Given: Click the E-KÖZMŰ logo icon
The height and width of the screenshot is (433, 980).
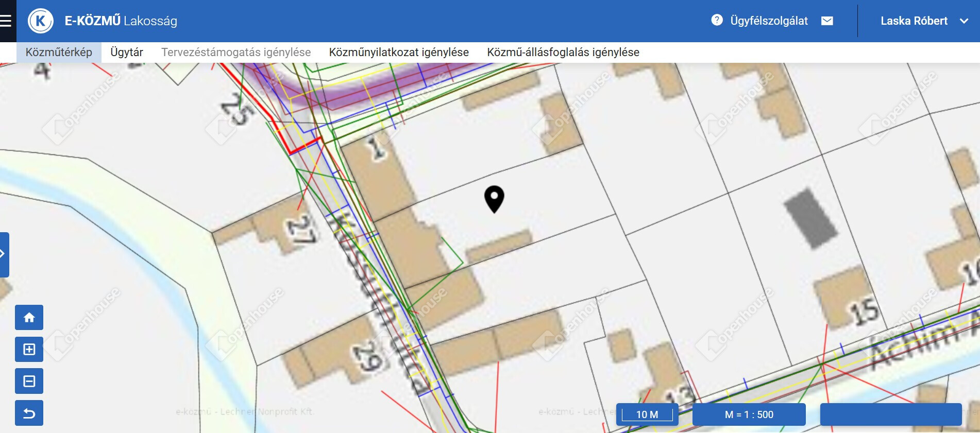Looking at the screenshot, I should click(41, 21).
